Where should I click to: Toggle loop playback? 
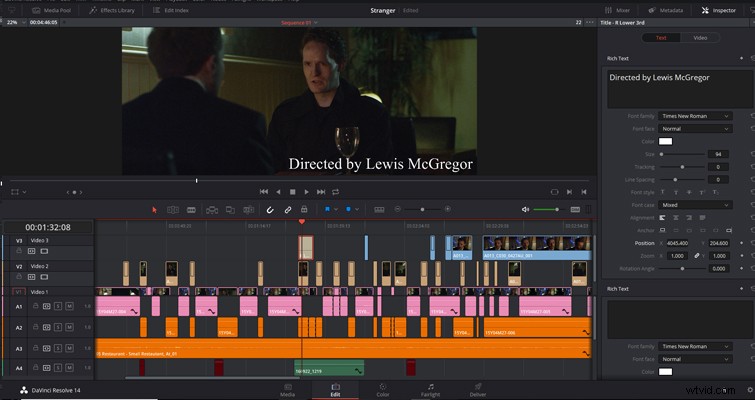336,192
